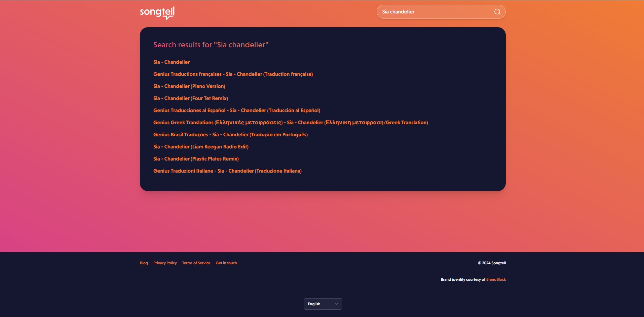Open the Tradução em Português result

230,135
